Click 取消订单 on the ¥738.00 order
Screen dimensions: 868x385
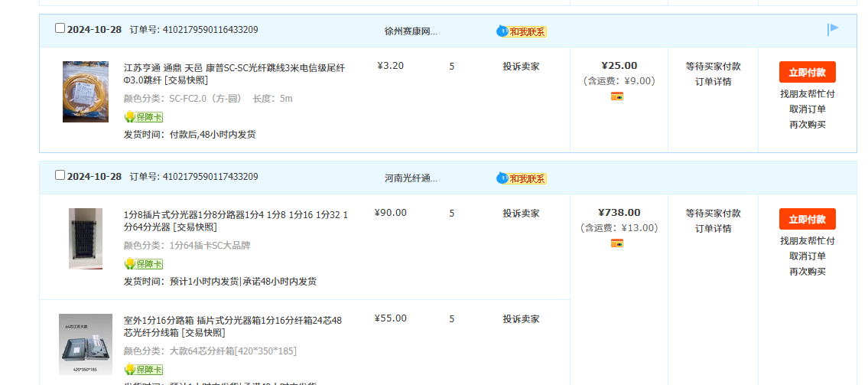click(x=807, y=256)
